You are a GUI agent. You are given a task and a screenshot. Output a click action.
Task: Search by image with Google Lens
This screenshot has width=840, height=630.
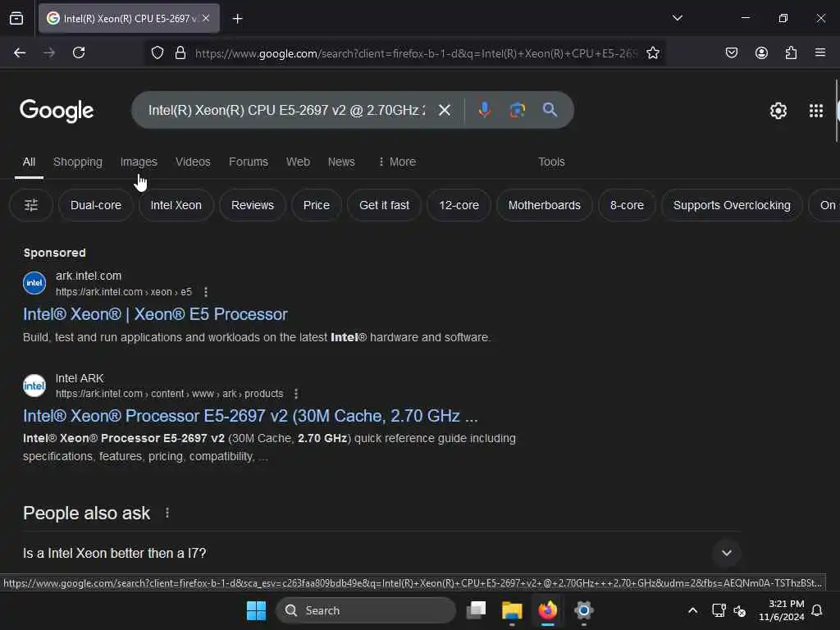point(517,110)
